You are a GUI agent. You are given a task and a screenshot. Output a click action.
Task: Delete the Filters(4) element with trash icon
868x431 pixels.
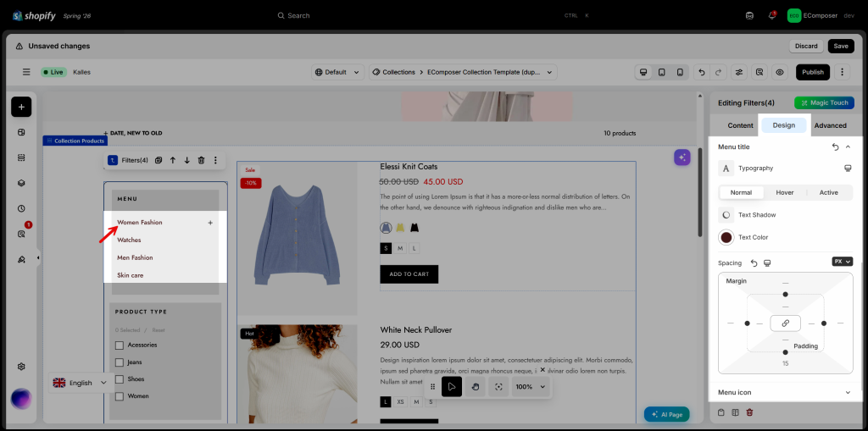(x=202, y=160)
